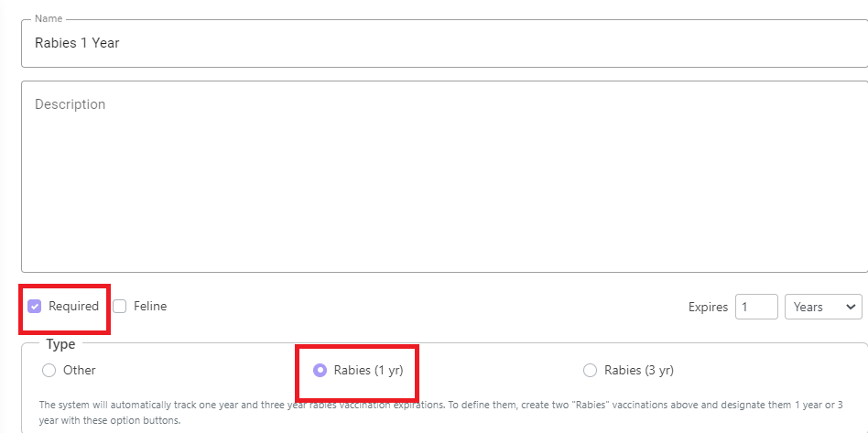Click the Feline label text
The image size is (868, 433).
(x=150, y=306)
